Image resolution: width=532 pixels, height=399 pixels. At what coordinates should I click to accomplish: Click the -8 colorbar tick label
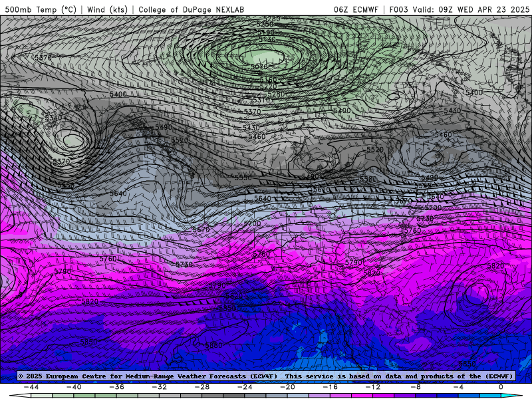tap(416, 387)
